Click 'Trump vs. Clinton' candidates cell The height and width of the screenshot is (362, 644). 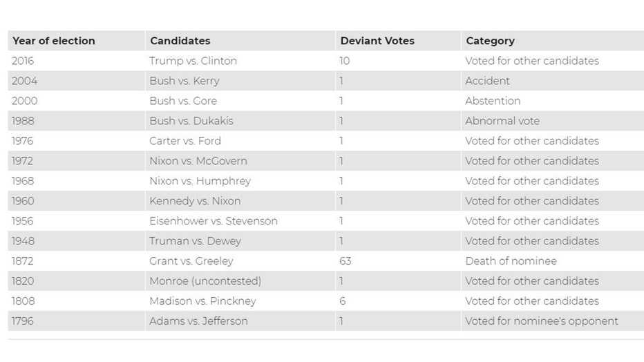(193, 61)
